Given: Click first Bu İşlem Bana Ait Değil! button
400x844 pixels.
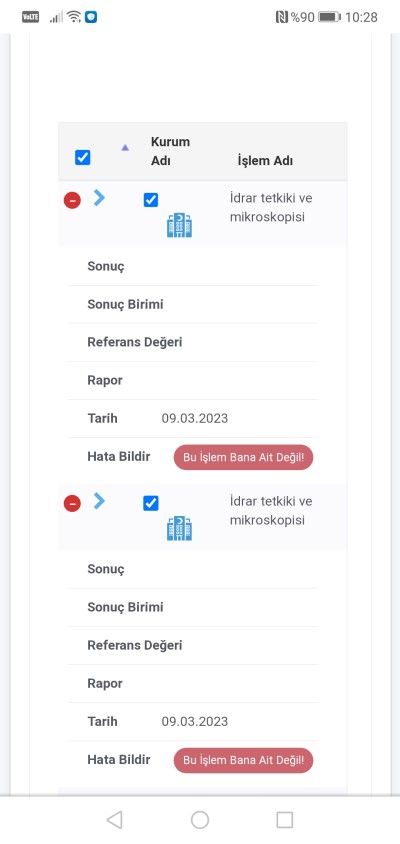Looking at the screenshot, I should pos(243,458).
